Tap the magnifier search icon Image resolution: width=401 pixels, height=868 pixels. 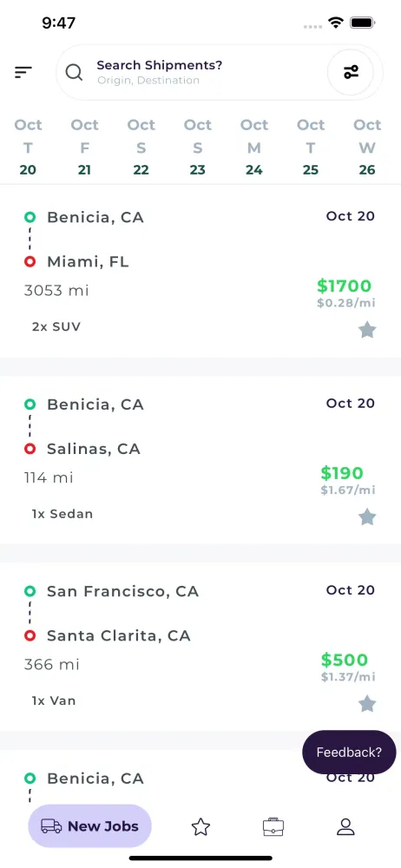75,73
